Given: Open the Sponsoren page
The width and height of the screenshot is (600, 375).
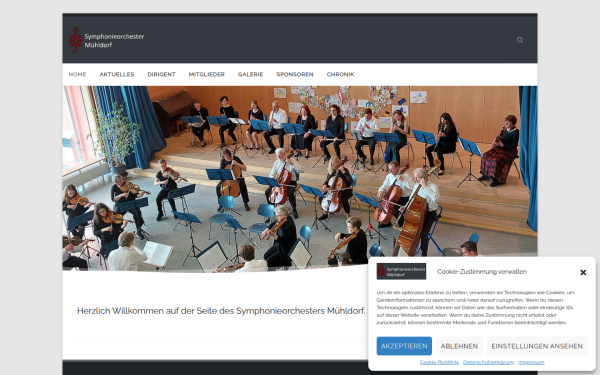Looking at the screenshot, I should pos(295,74).
